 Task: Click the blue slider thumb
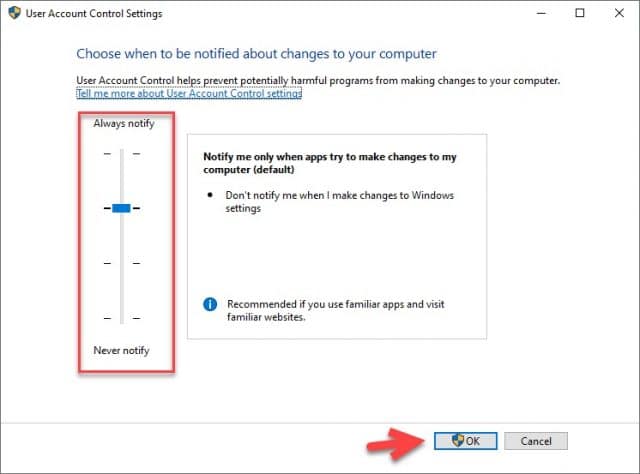121,208
